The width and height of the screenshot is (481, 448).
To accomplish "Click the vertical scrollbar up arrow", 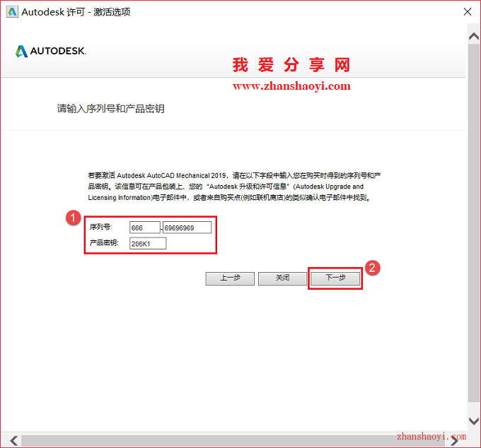I will [474, 37].
